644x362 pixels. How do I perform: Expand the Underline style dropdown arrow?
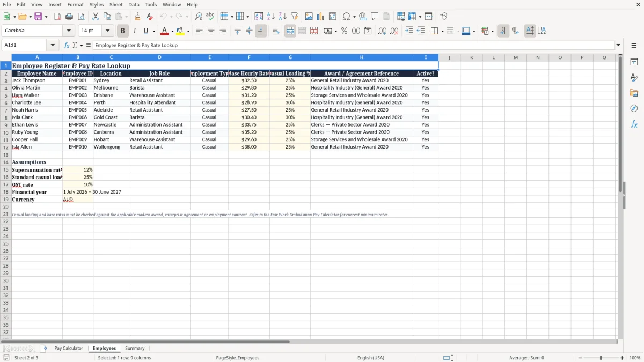[x=153, y=31]
